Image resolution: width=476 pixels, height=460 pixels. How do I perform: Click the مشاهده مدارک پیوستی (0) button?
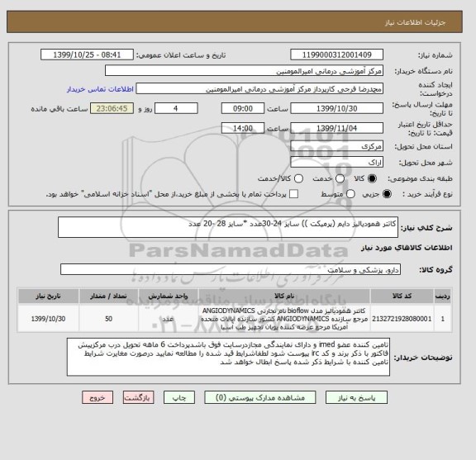click(x=260, y=397)
